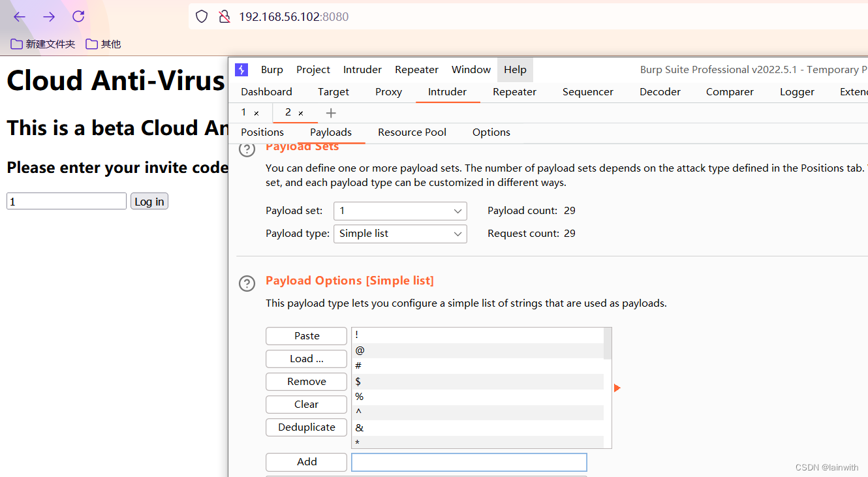Switch to the Dashboard tab
The width and height of the screenshot is (868, 477).
click(x=266, y=92)
